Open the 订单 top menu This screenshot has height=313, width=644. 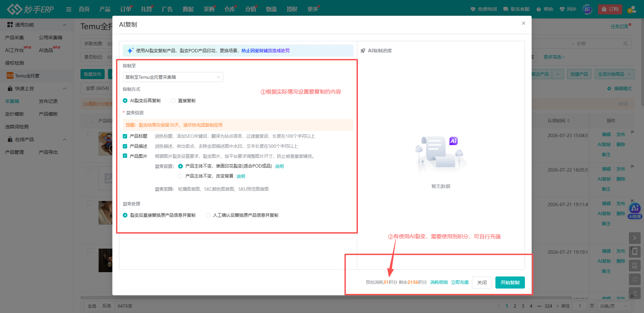tap(126, 9)
